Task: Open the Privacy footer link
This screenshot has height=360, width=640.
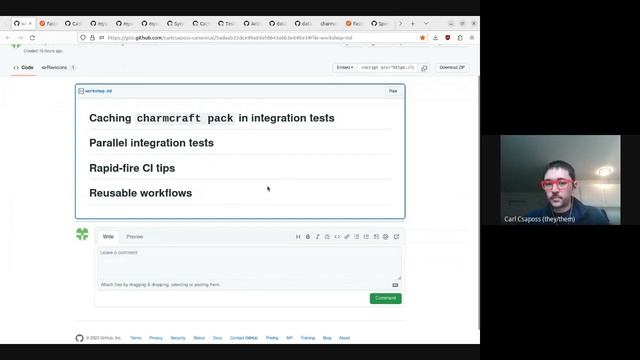Action: pos(156,338)
